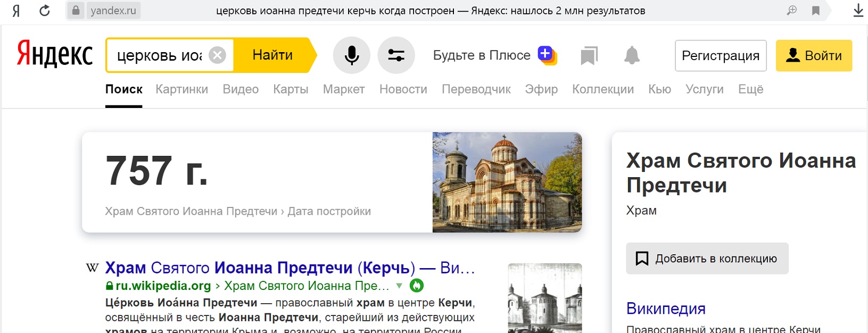Click 'Добавить в коллекцию' button
The image size is (868, 333).
(x=707, y=259)
